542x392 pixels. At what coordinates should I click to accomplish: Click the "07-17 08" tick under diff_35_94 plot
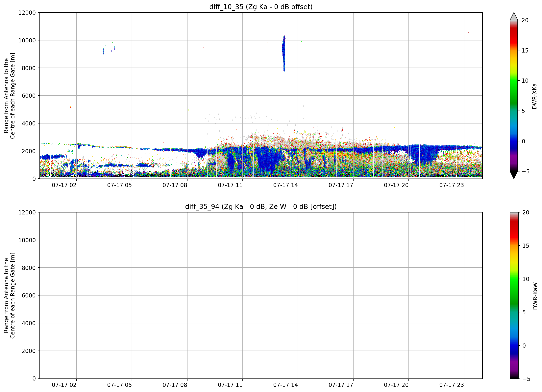click(175, 385)
